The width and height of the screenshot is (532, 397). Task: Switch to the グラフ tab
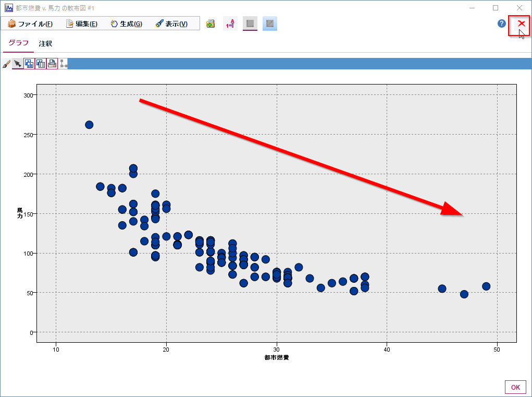(x=18, y=43)
